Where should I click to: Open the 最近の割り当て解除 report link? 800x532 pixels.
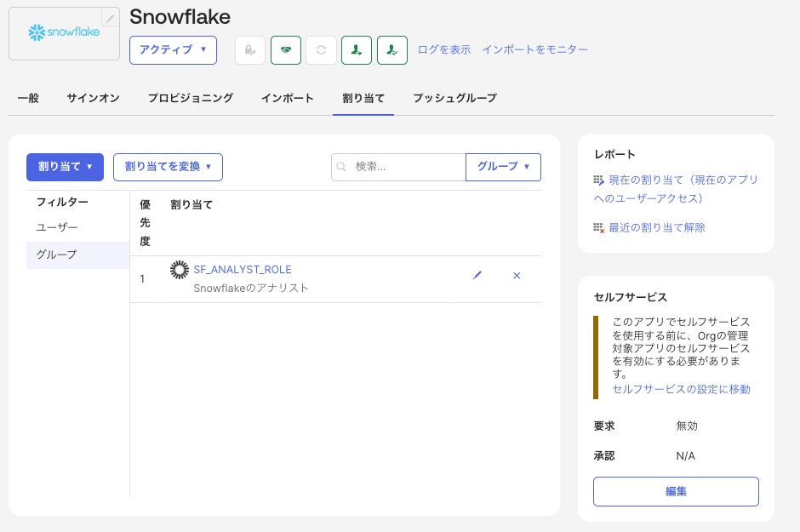[656, 228]
